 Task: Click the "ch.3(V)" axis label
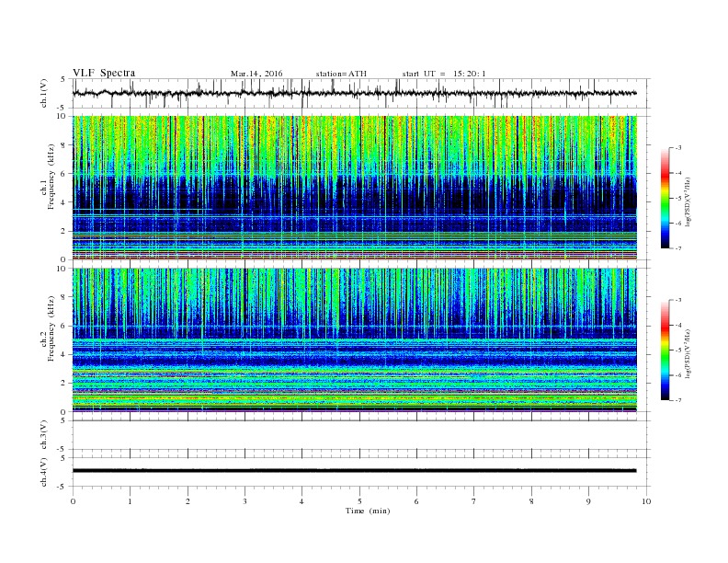pyautogui.click(x=44, y=435)
